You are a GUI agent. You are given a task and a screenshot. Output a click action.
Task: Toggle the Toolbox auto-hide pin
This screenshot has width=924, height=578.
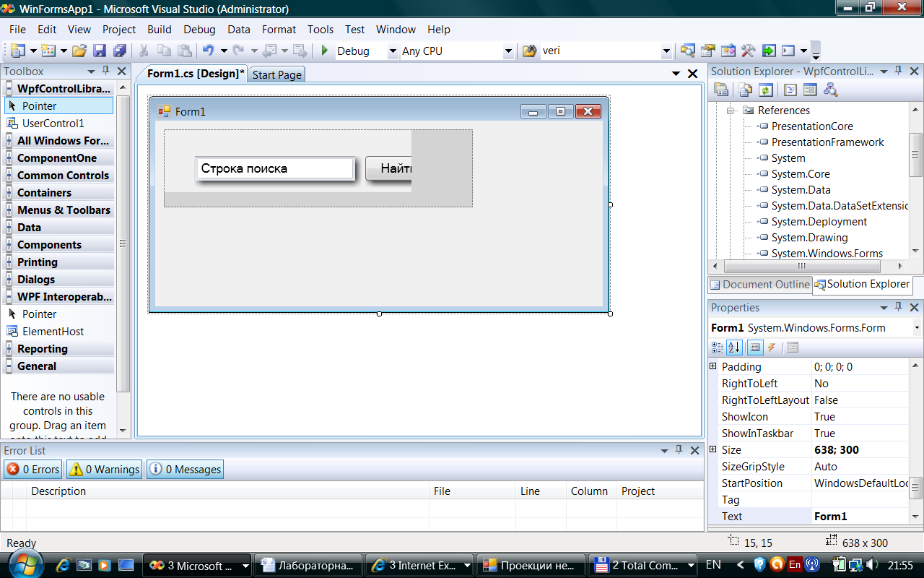point(106,71)
